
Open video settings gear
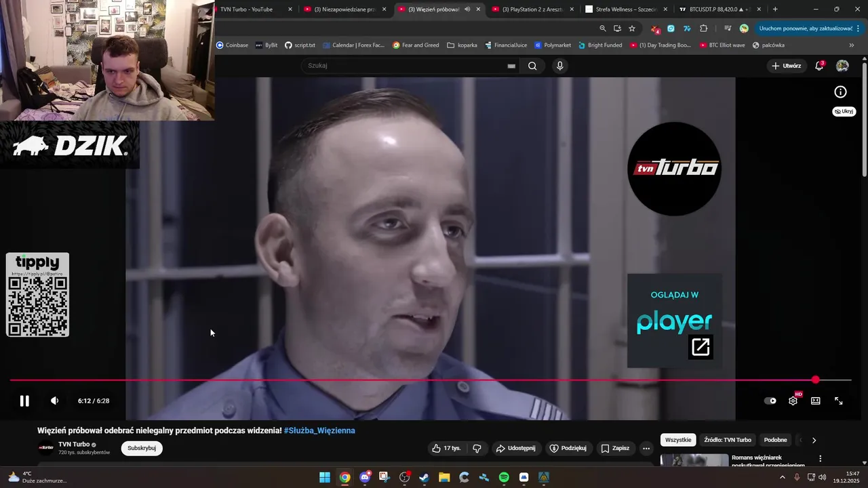pyautogui.click(x=793, y=401)
